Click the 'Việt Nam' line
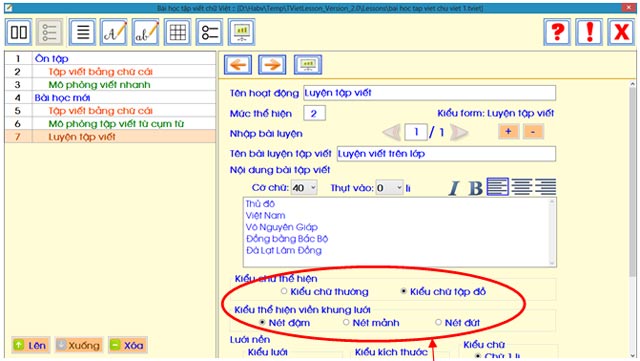This screenshot has height=361, width=640. click(265, 215)
